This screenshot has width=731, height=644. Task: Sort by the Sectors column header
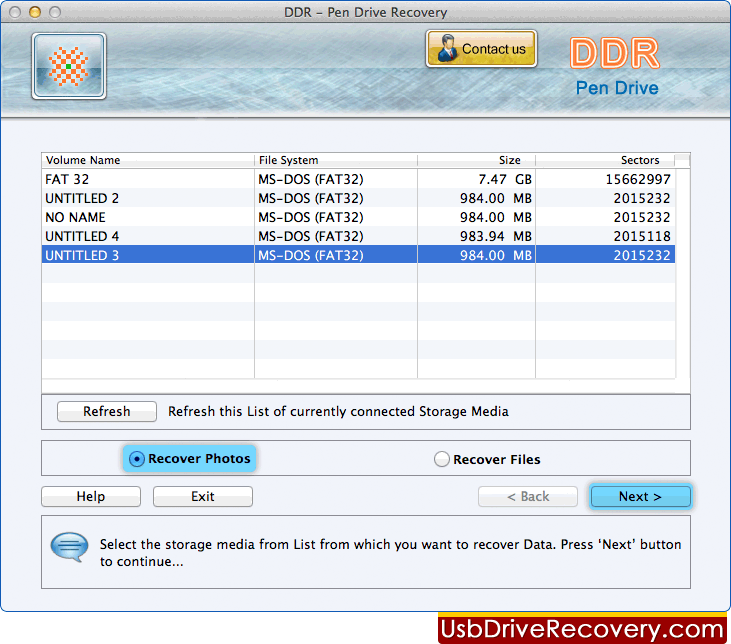coord(605,160)
